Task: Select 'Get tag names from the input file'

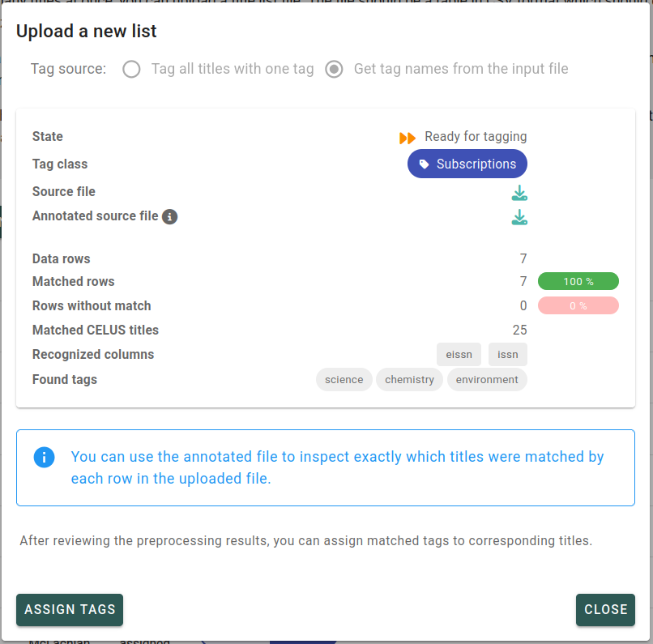Action: [334, 69]
